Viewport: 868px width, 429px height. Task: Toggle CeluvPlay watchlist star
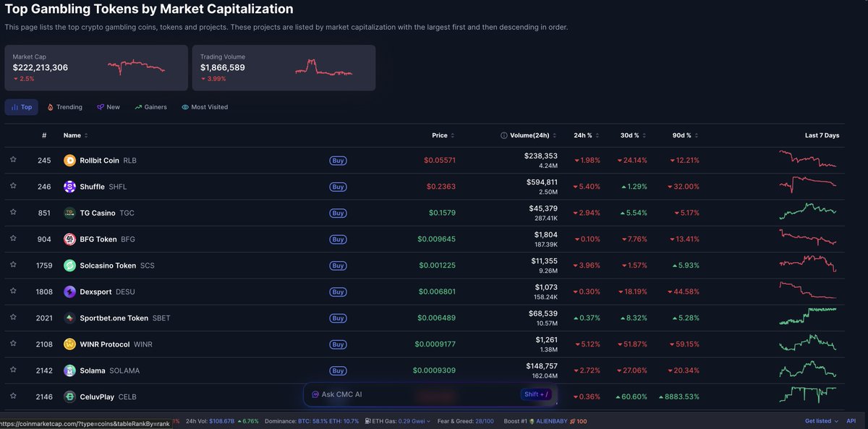13,396
